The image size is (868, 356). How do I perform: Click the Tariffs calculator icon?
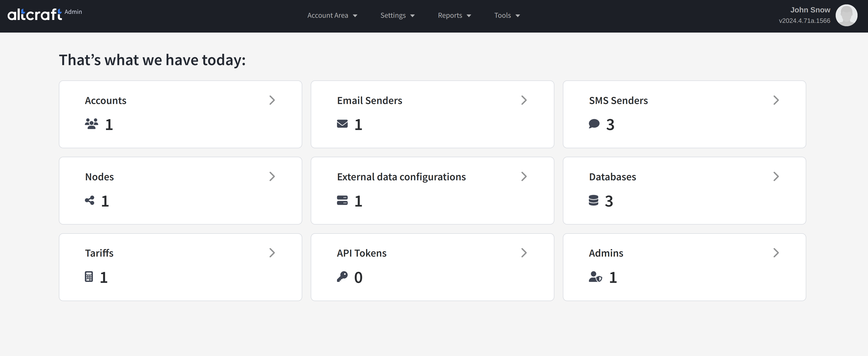tap(89, 277)
